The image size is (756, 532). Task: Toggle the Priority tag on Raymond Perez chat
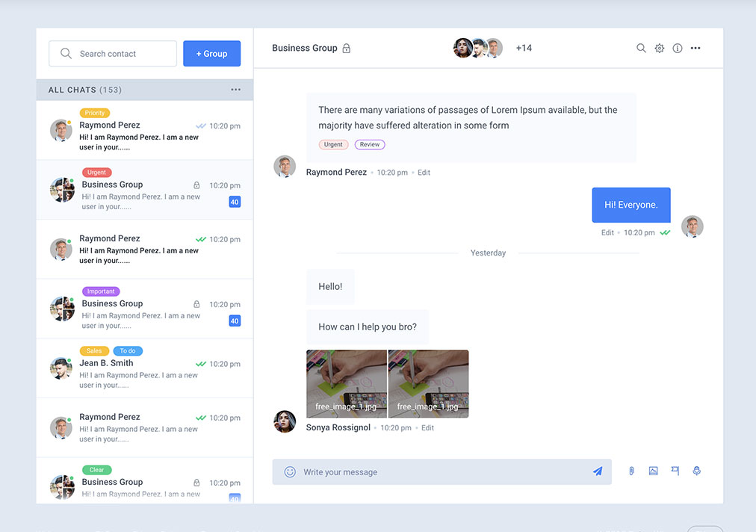[x=95, y=112]
